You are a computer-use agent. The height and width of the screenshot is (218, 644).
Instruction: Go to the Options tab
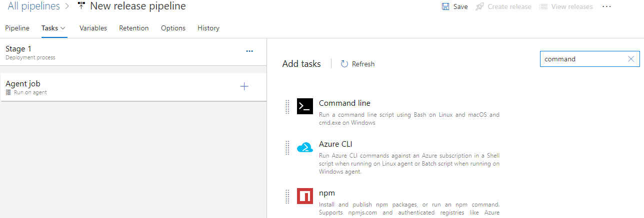tap(173, 28)
